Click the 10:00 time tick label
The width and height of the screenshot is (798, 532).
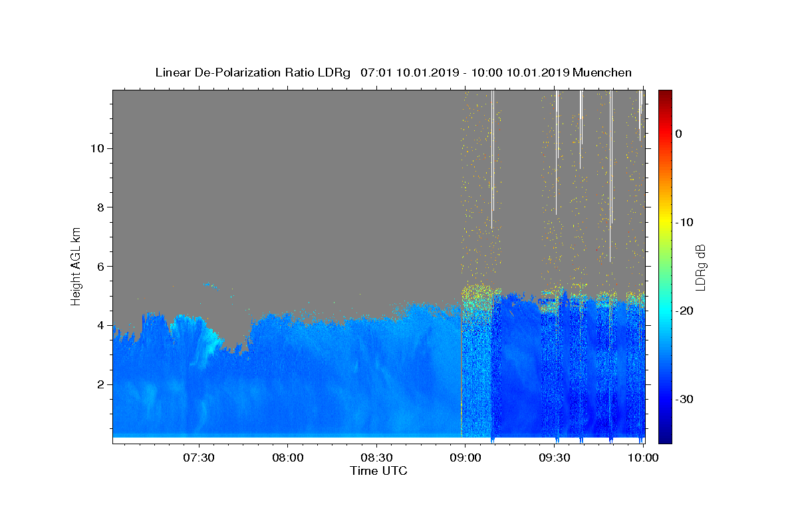click(644, 458)
